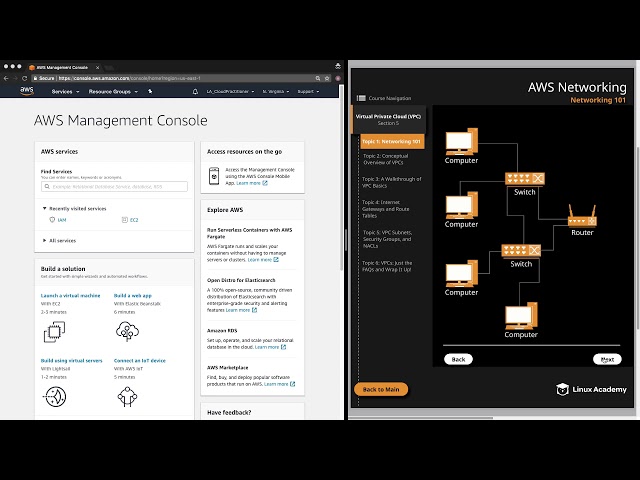Open the N. Virginia region dropdown
This screenshot has width=640, height=480.
click(276, 91)
